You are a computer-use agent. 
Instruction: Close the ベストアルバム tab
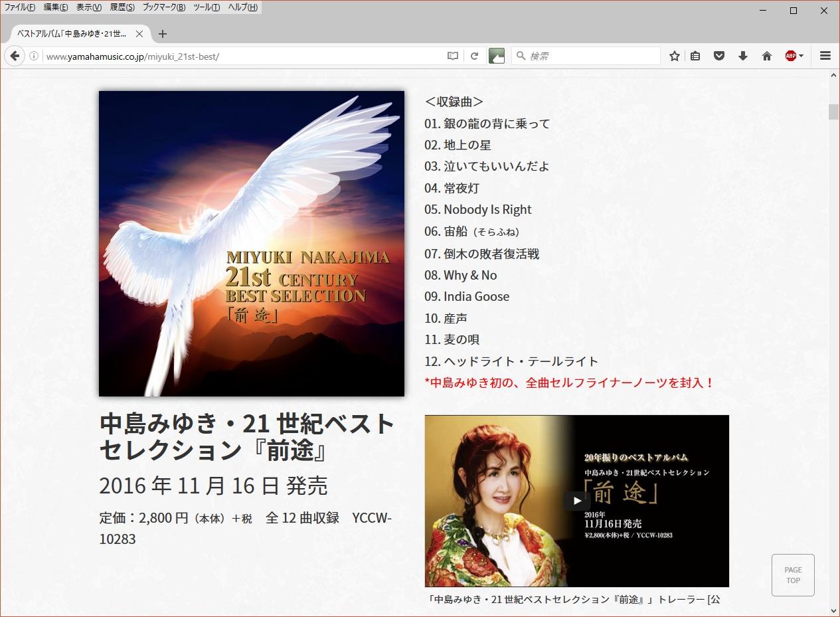(x=139, y=34)
